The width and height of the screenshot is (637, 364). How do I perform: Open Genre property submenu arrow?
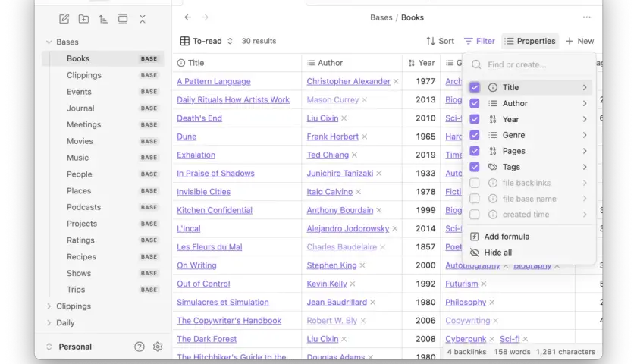[x=585, y=135]
